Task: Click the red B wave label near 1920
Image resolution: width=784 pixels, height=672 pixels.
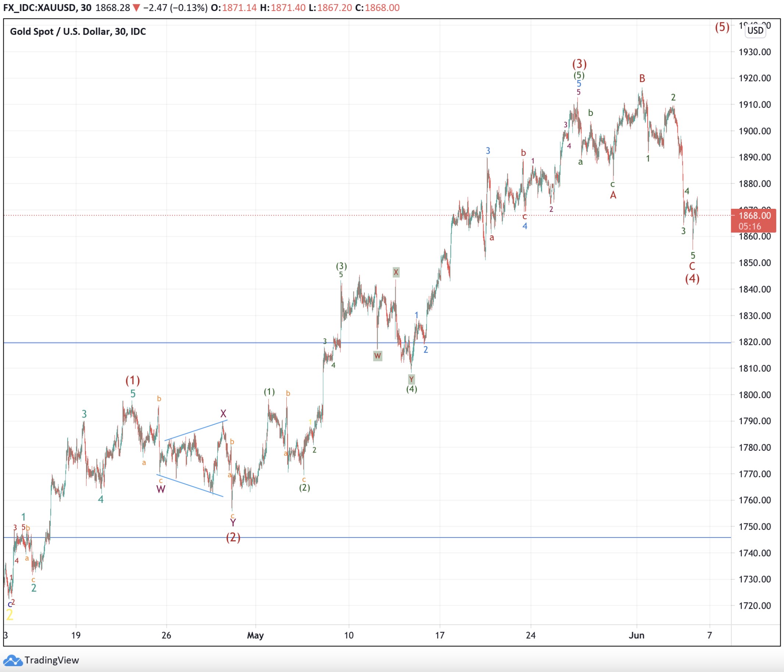Action: 642,78
